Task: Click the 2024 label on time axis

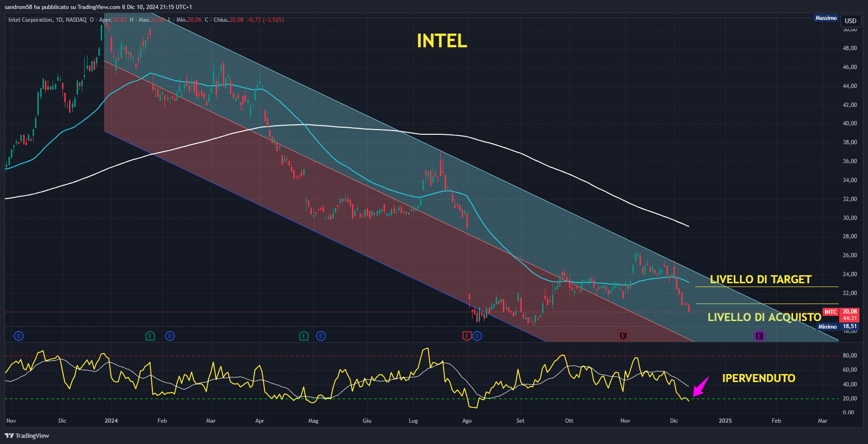Action: pos(111,421)
